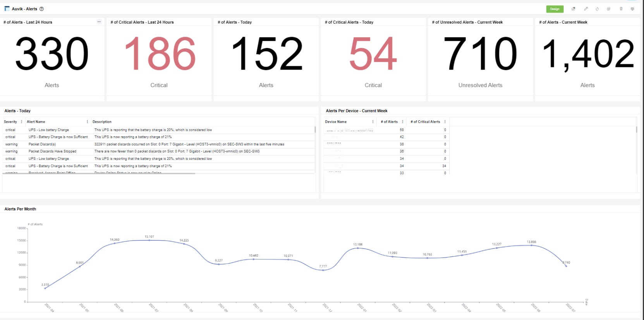Open the Device Name column options menu
This screenshot has height=320, width=644.
[x=373, y=122]
